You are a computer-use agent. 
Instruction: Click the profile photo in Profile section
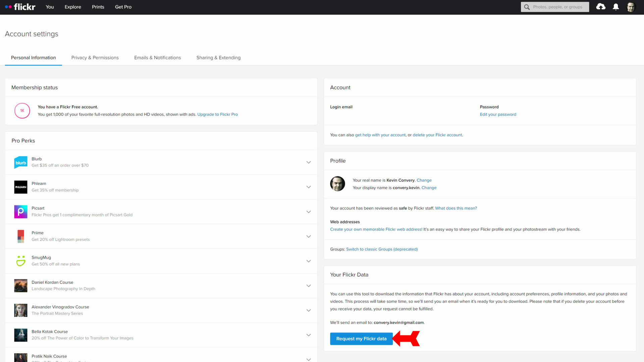(x=337, y=184)
